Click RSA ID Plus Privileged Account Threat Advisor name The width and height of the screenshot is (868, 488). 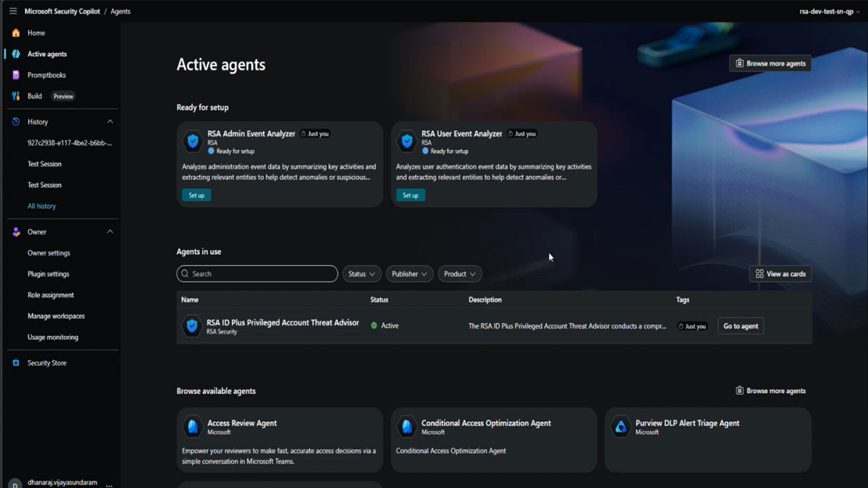click(283, 323)
